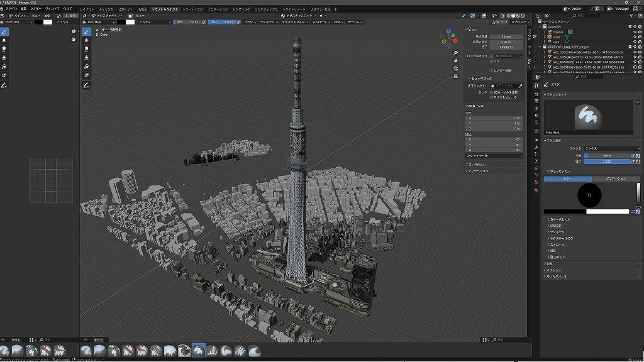644x362 pixels.
Task: Open the Object Data green triangle tab
Action: click(x=536, y=175)
